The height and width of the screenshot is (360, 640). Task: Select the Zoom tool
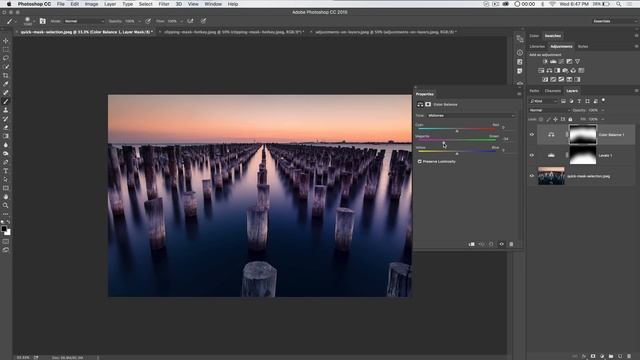point(6,205)
